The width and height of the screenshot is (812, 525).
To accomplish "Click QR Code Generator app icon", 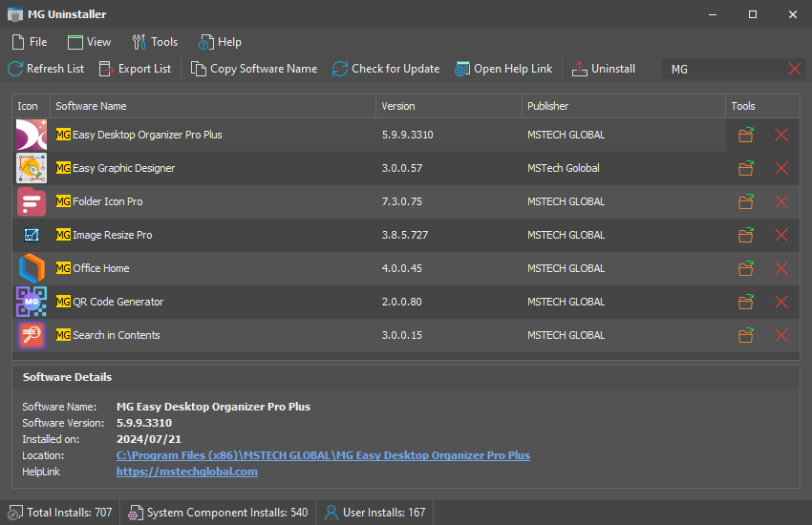I will point(32,302).
